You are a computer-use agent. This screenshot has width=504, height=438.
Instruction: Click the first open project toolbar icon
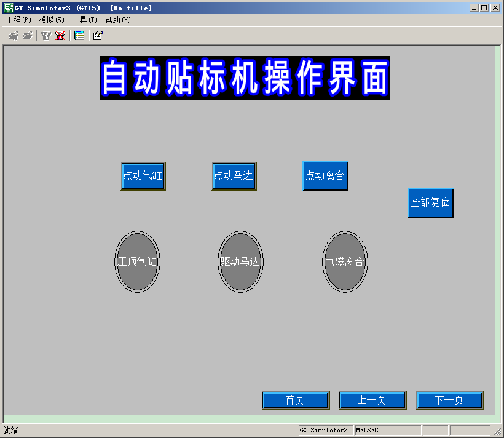click(x=13, y=36)
